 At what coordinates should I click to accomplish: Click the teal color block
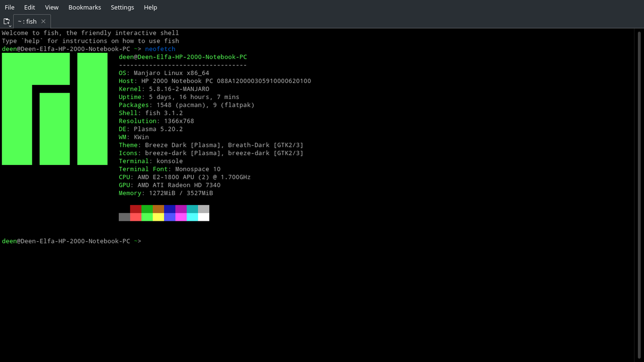192,209
